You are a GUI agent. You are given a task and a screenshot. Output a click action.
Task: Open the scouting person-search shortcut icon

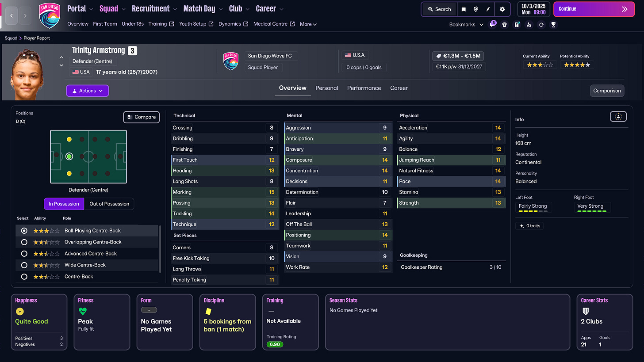pos(529,25)
